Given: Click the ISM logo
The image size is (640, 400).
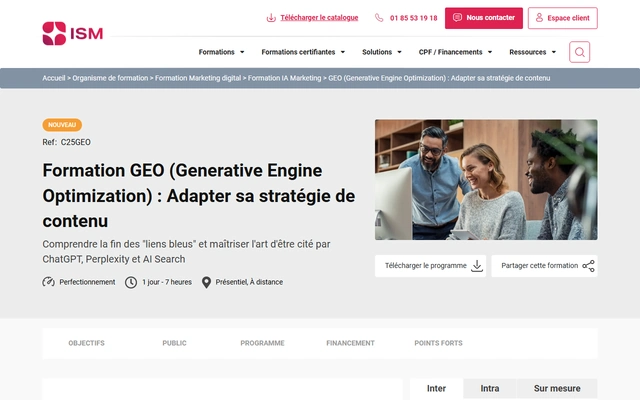Looking at the screenshot, I should pyautogui.click(x=73, y=33).
